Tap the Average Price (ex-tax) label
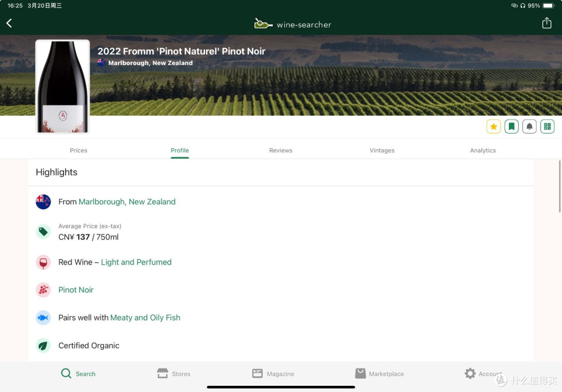562x392 pixels. click(90, 226)
